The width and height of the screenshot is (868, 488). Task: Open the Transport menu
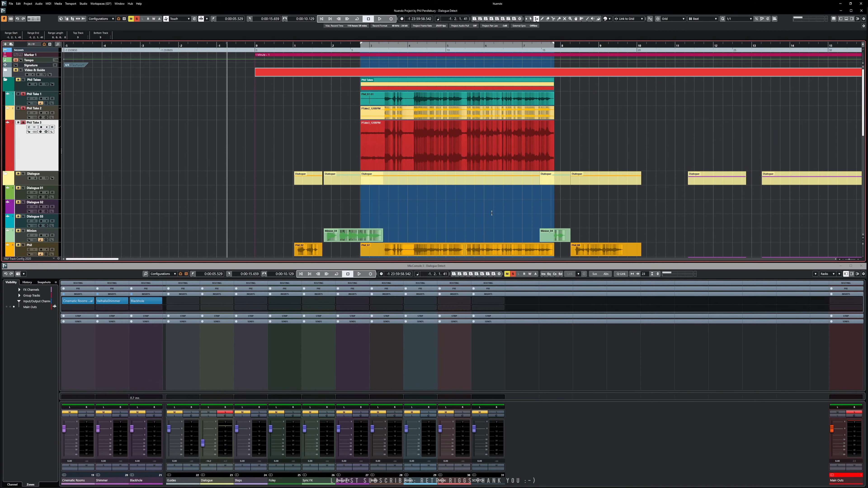tap(71, 4)
